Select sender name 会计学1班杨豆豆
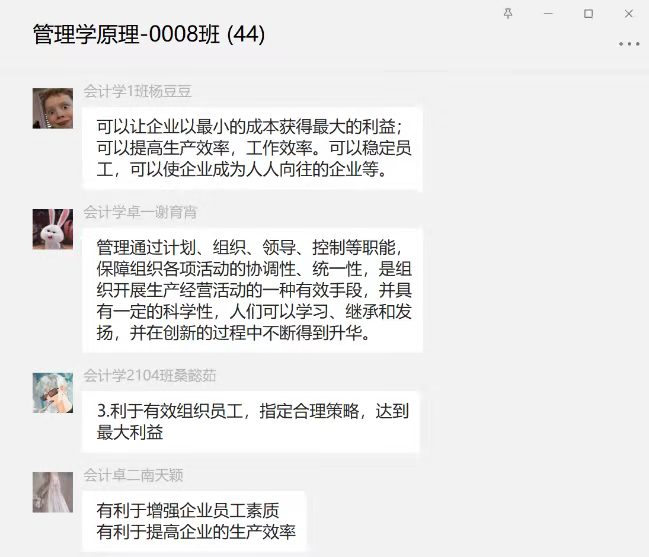 tap(137, 91)
